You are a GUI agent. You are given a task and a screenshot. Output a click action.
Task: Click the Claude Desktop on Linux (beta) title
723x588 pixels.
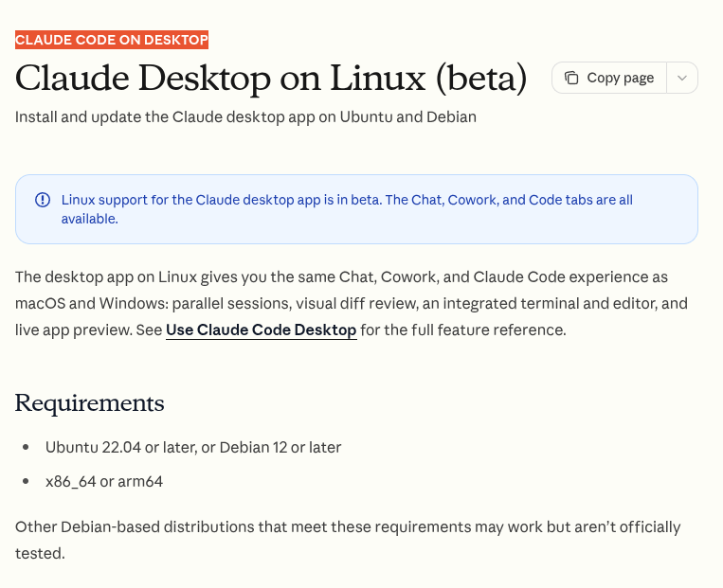271,79
